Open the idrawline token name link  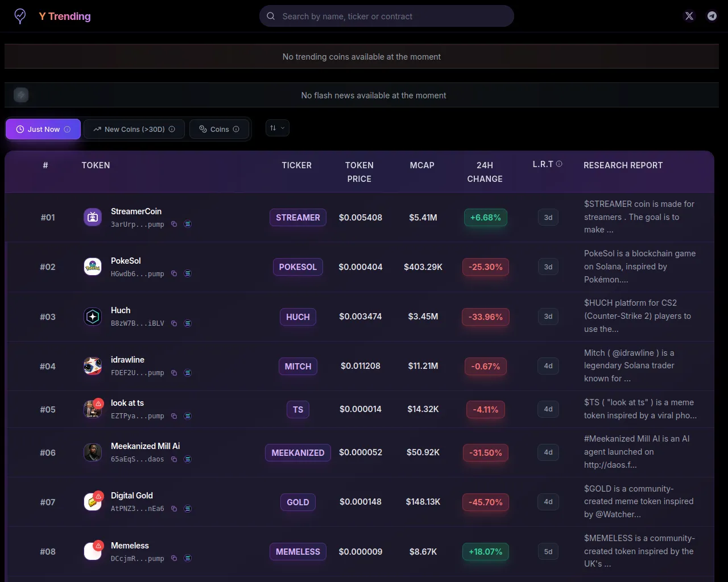[127, 360]
